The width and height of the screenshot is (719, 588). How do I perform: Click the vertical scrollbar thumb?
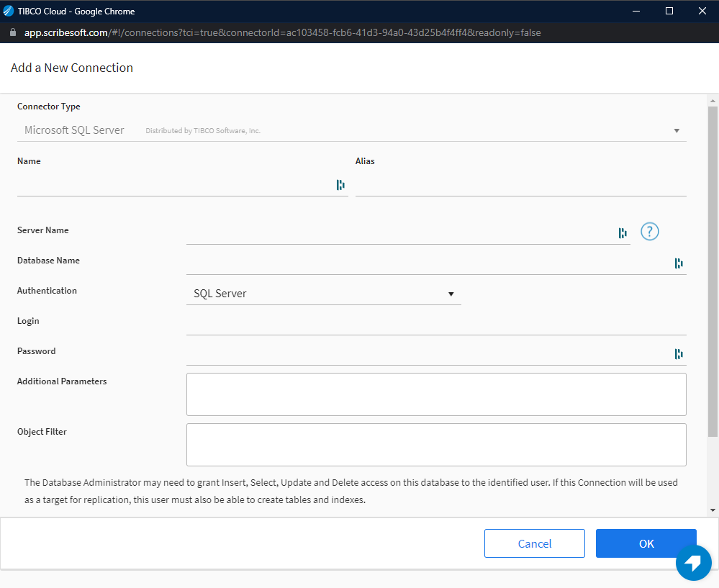point(713,270)
